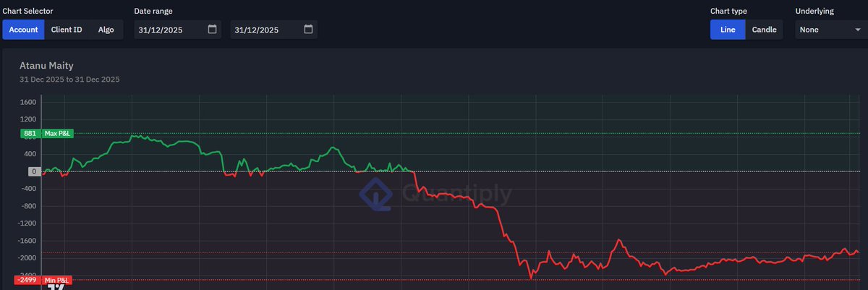This screenshot has height=290, width=868.
Task: Click the end date 31/12/2025 input
Action: tap(274, 30)
